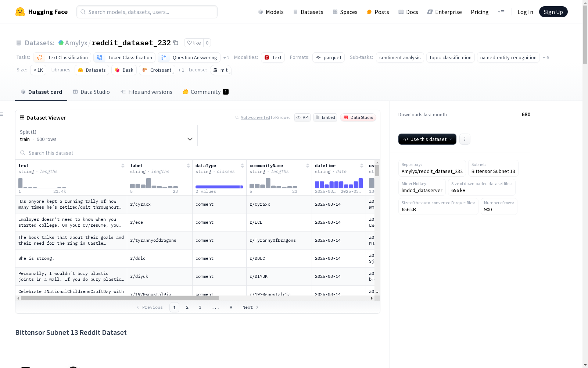
Task: Click the named-entity-recognition sub-task tag
Action: pyautogui.click(x=508, y=58)
